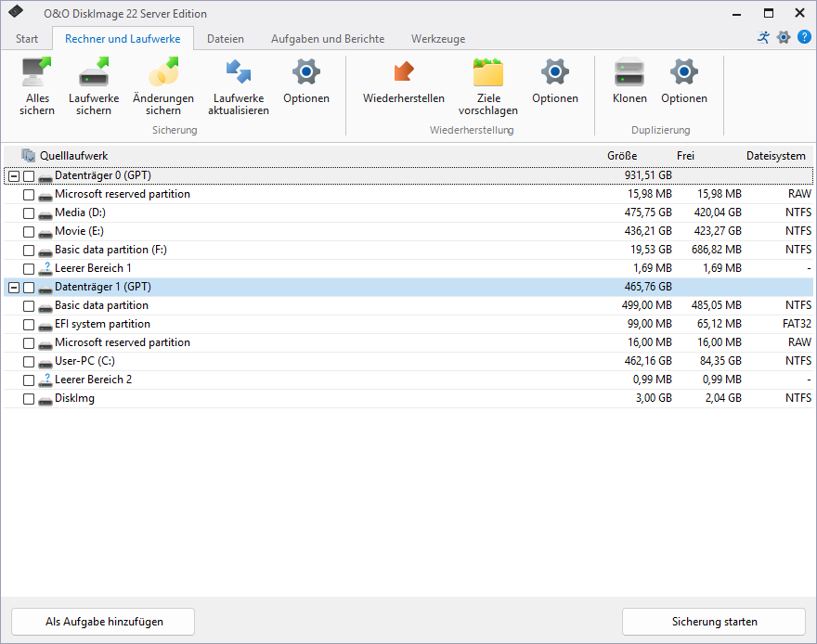
Task: Refresh drives with Laufwerke aktualisieren
Action: [239, 74]
